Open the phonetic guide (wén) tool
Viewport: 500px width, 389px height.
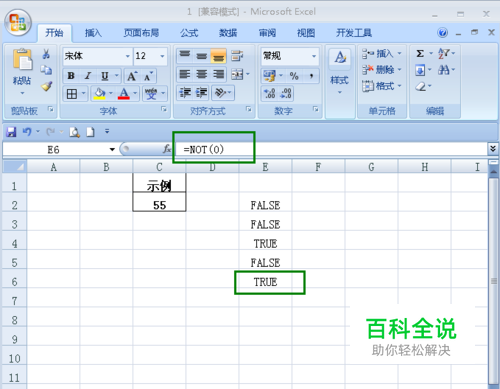point(151,94)
